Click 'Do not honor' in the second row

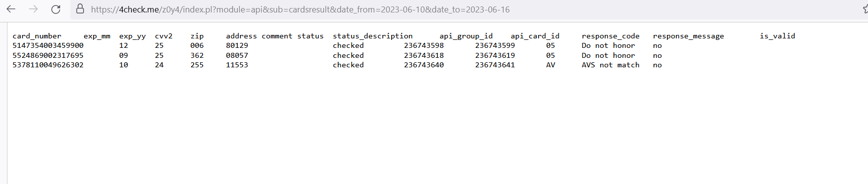(x=608, y=55)
